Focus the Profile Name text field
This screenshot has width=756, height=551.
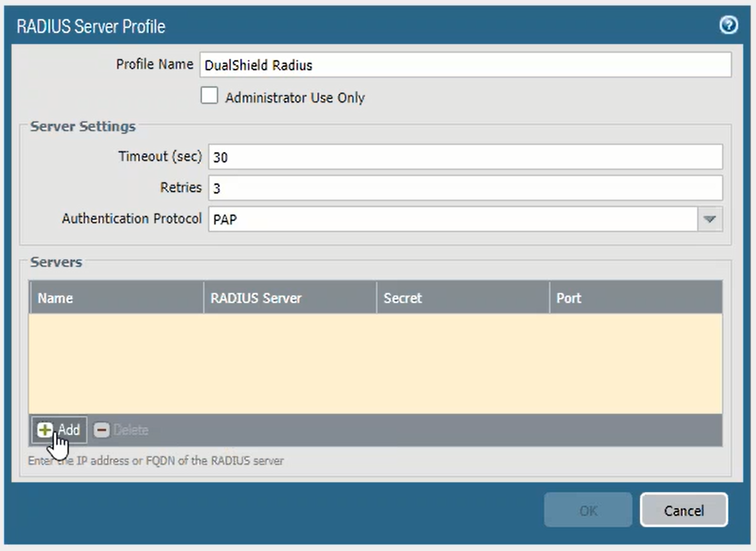click(x=463, y=66)
